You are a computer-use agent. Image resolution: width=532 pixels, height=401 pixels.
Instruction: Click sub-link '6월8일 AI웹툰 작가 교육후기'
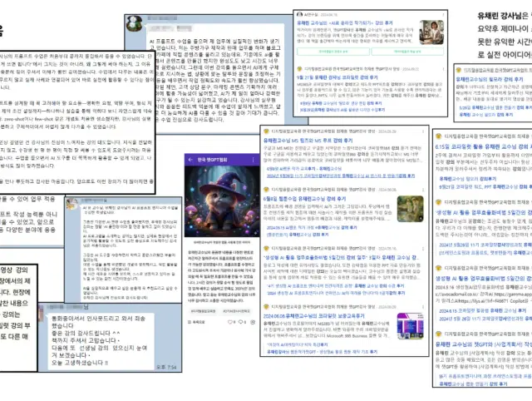coord(304,169)
